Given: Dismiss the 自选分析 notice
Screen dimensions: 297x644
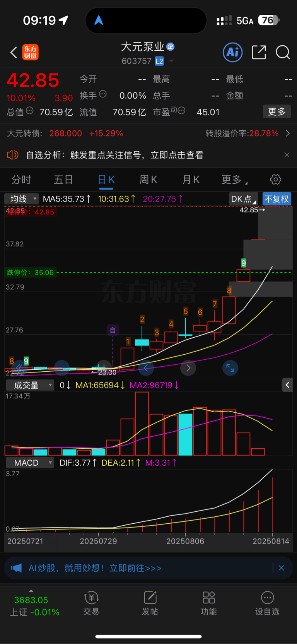Looking at the screenshot, I should 287,155.
